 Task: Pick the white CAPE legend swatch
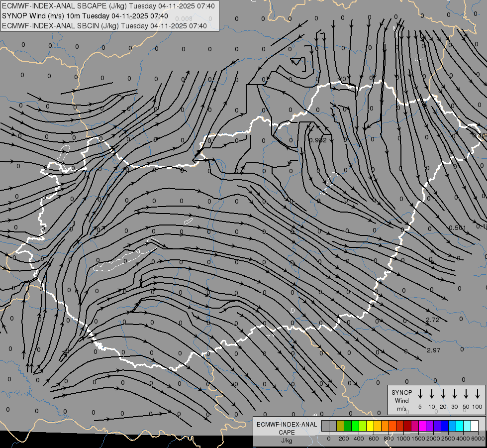point(475,426)
